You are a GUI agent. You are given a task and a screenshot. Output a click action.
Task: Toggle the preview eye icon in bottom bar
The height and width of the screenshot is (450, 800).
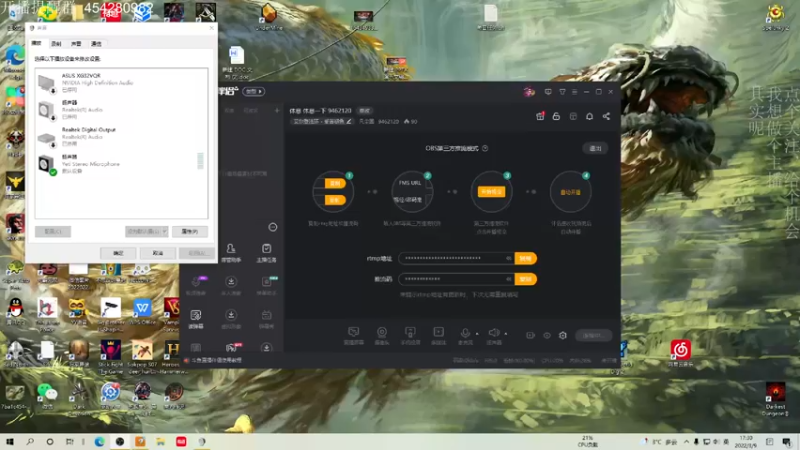click(546, 335)
